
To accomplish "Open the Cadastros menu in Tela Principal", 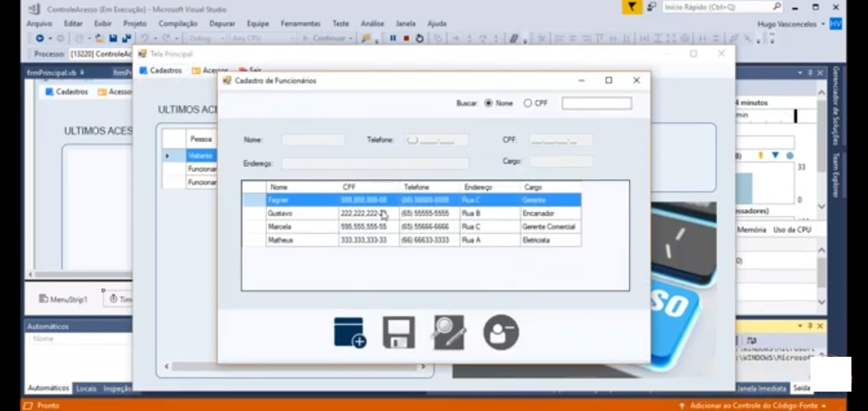I will coord(160,70).
